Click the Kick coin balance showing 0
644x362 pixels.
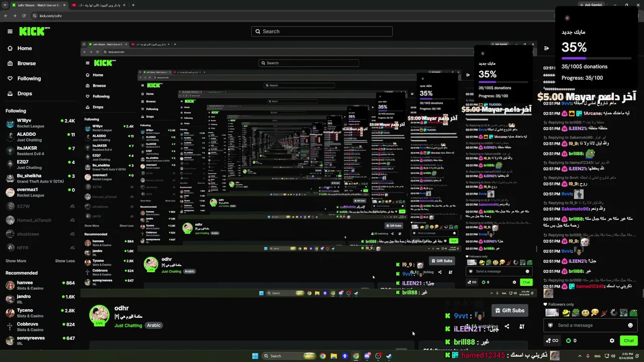pyautogui.click(x=571, y=340)
